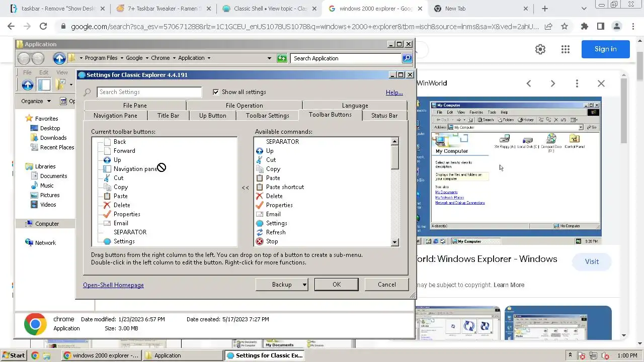644x362 pixels.
Task: Reload the Chrome page
Action: [43, 27]
